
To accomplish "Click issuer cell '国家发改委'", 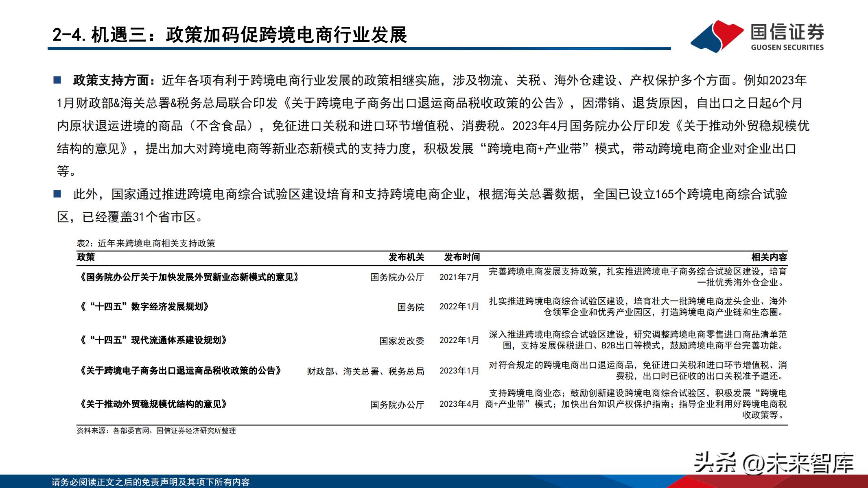I will click(402, 341).
